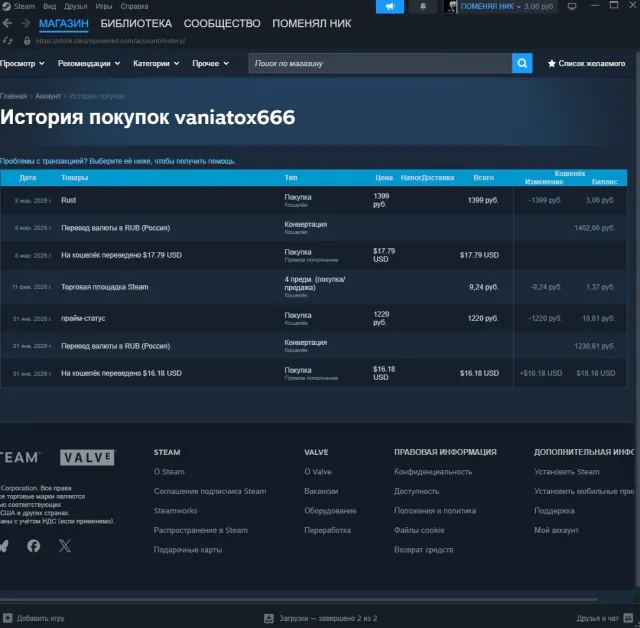Open Подарочные карты footer link
The width and height of the screenshot is (640, 628).
(x=188, y=550)
